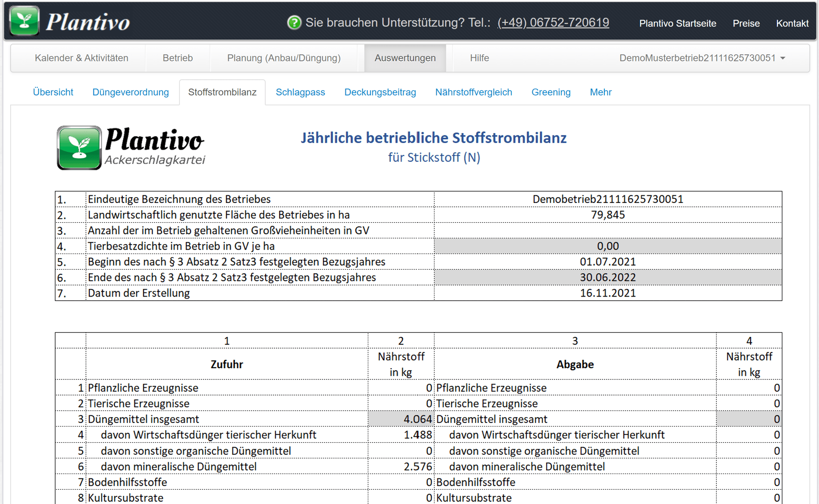Switch to the Nährstoffvergleich tab

pyautogui.click(x=474, y=92)
